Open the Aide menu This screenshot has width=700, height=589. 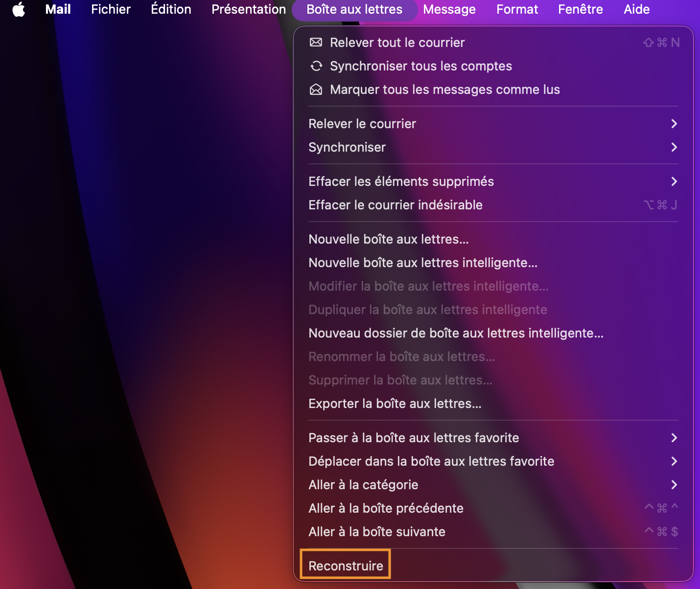pos(637,9)
